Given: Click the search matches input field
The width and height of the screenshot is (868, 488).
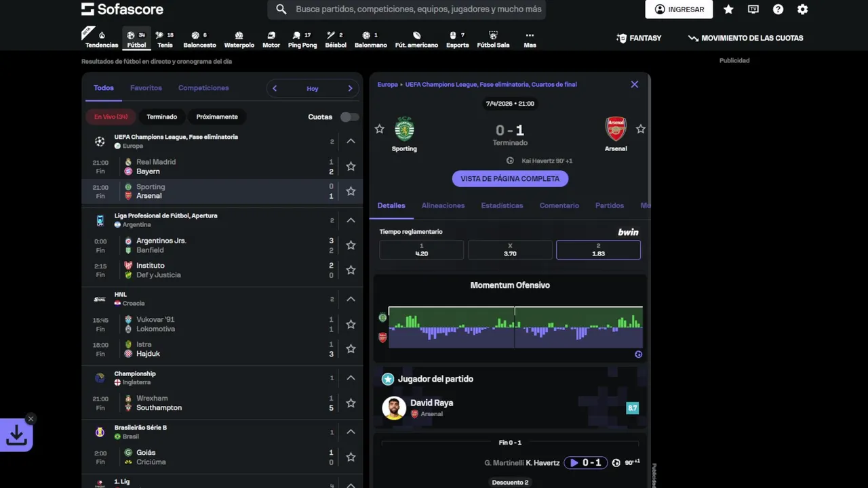Looking at the screenshot, I should coord(406,9).
